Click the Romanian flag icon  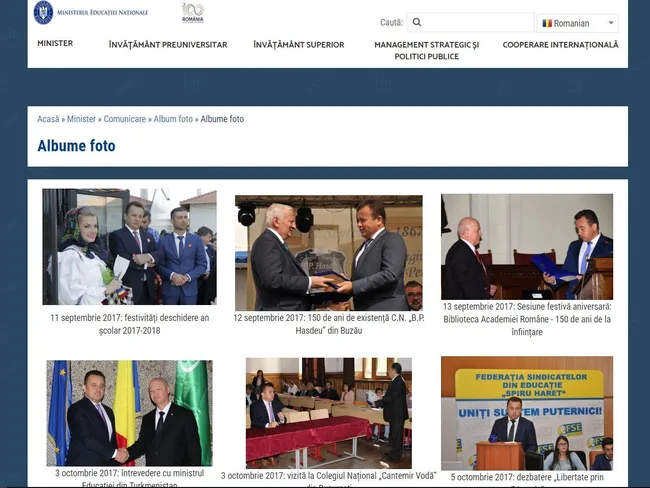(547, 23)
